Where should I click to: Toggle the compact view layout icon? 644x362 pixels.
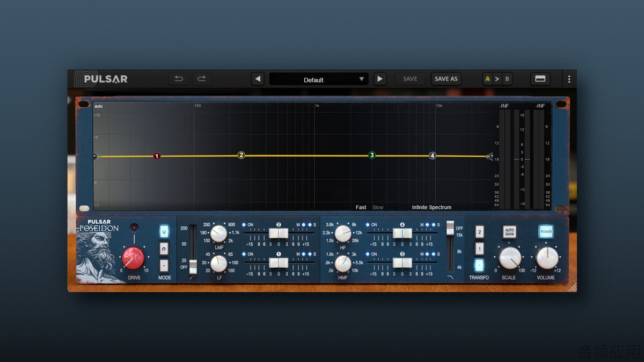tap(540, 79)
